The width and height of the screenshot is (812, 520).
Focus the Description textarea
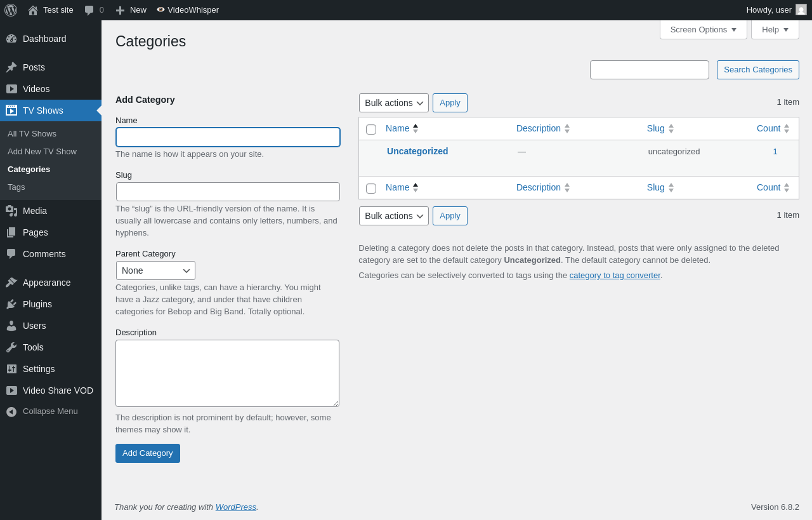[x=227, y=373]
